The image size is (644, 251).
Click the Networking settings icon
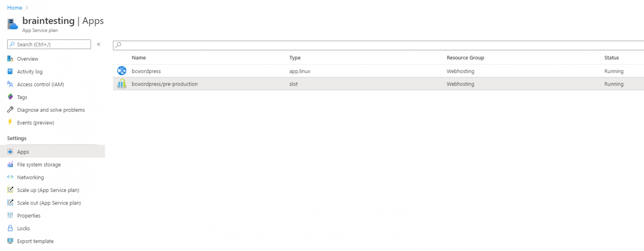10,177
